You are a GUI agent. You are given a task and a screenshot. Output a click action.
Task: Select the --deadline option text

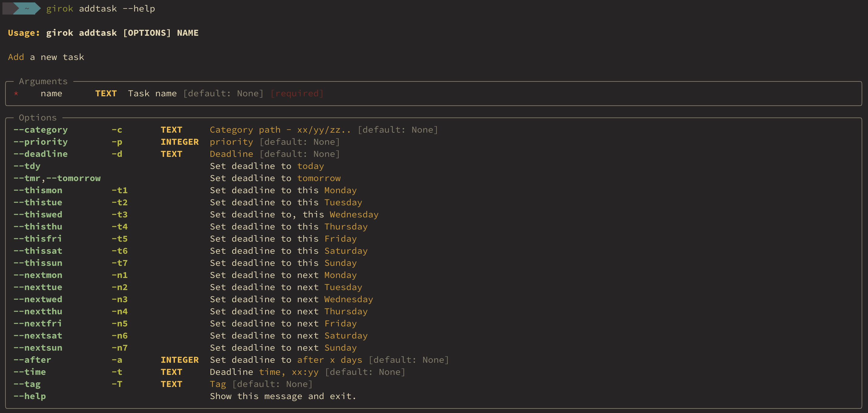click(x=40, y=154)
